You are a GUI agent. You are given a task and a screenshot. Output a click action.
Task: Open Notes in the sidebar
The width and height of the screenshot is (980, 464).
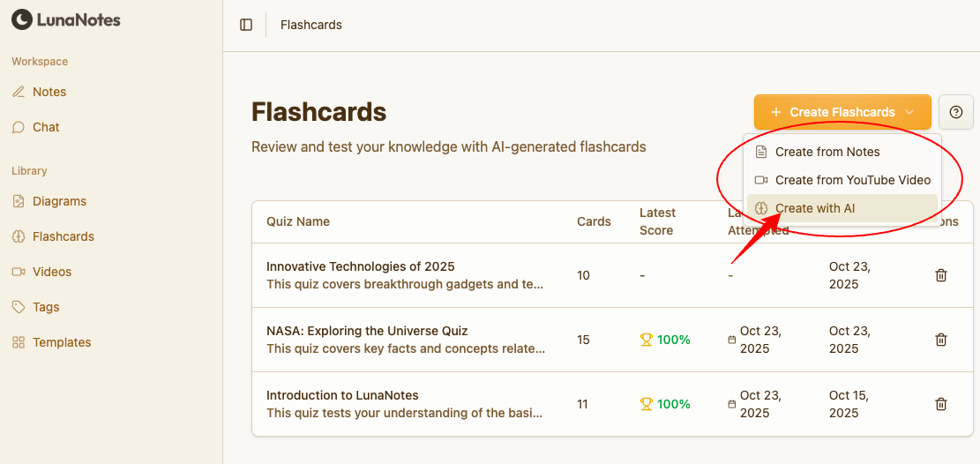click(49, 92)
